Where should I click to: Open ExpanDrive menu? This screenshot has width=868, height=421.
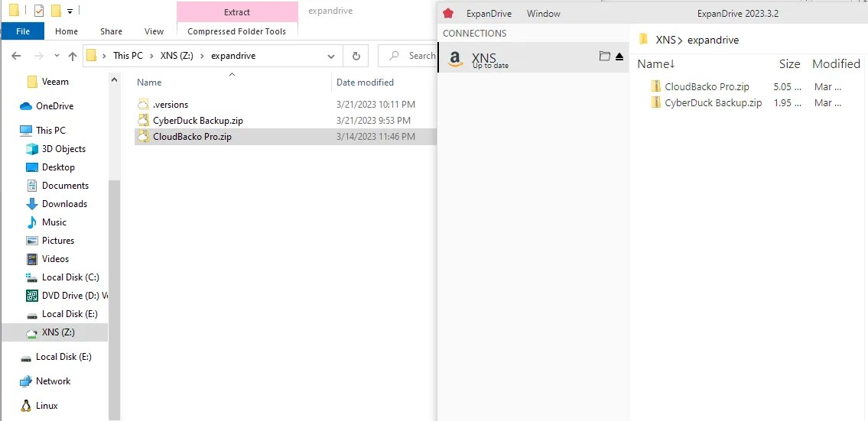click(489, 13)
